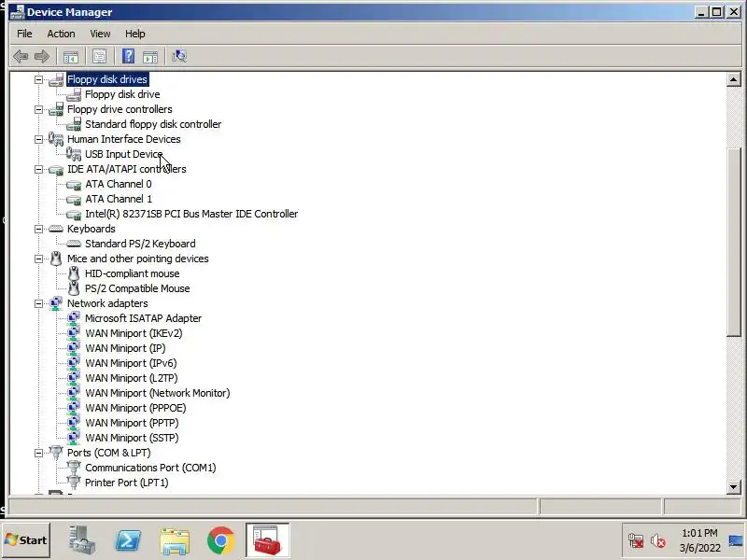The height and width of the screenshot is (560, 747).
Task: Select the Microsoft ISATAP Adapter icon
Action: coord(74,318)
